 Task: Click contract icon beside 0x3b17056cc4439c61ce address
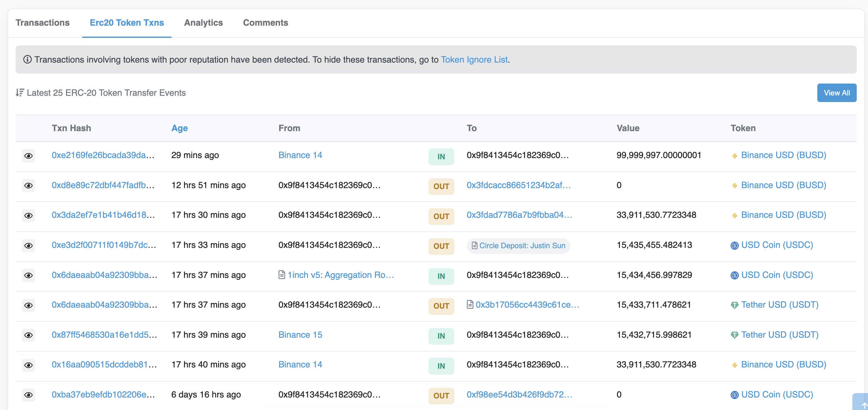point(470,305)
